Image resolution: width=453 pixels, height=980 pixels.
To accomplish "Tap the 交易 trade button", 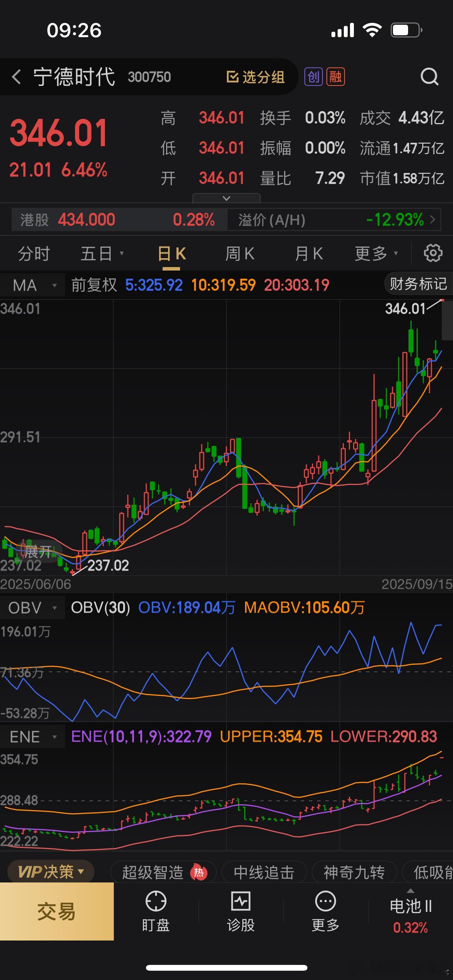I will (x=57, y=911).
